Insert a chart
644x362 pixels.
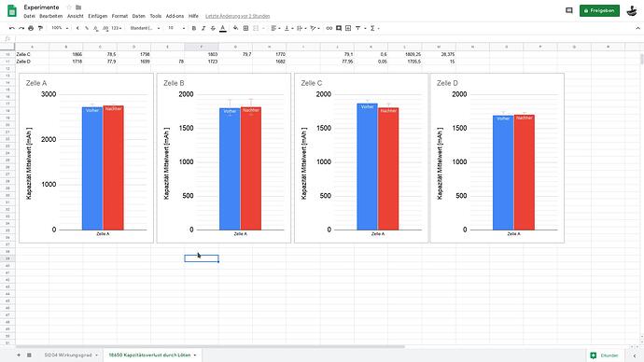[348, 28]
